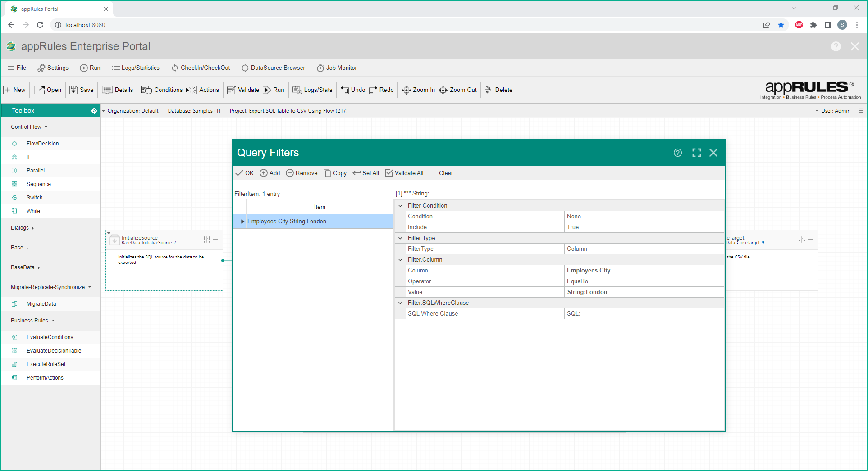Toggle the Clear checkbox in Query Filters
Screen dimensions: 868x471
433,173
